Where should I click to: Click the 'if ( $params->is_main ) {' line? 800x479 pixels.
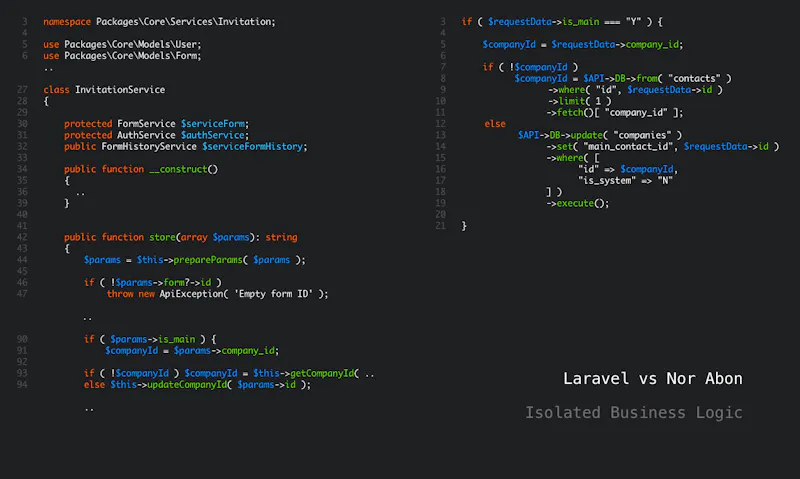click(x=150, y=339)
